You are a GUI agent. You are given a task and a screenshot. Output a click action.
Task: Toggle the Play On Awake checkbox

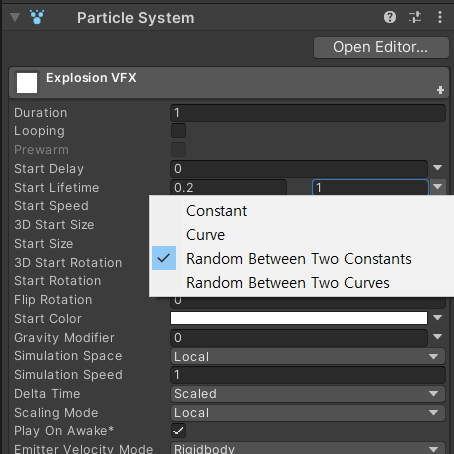[x=178, y=431]
